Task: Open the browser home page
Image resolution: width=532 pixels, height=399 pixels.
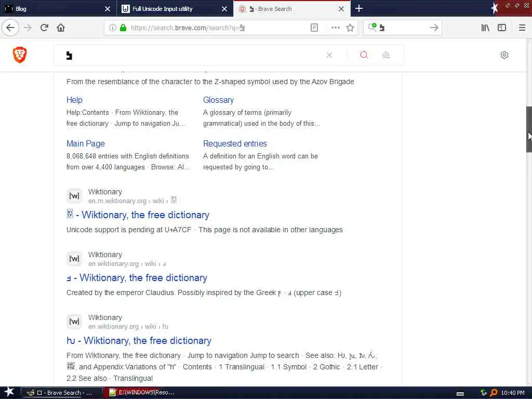Action: coord(61,28)
